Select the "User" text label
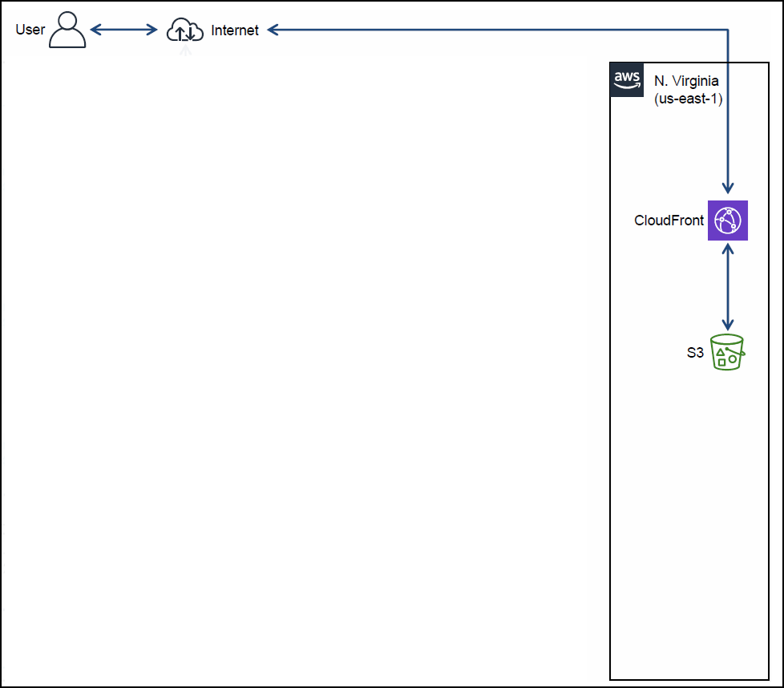Viewport: 784px width, 688px height. click(x=30, y=30)
